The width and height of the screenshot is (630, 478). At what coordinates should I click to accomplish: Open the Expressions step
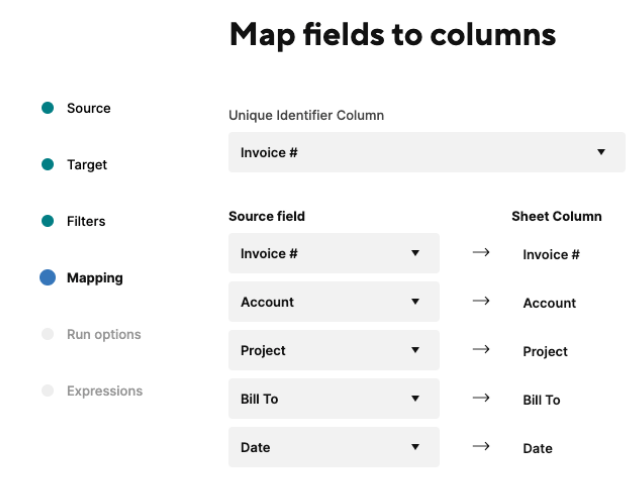pos(104,391)
